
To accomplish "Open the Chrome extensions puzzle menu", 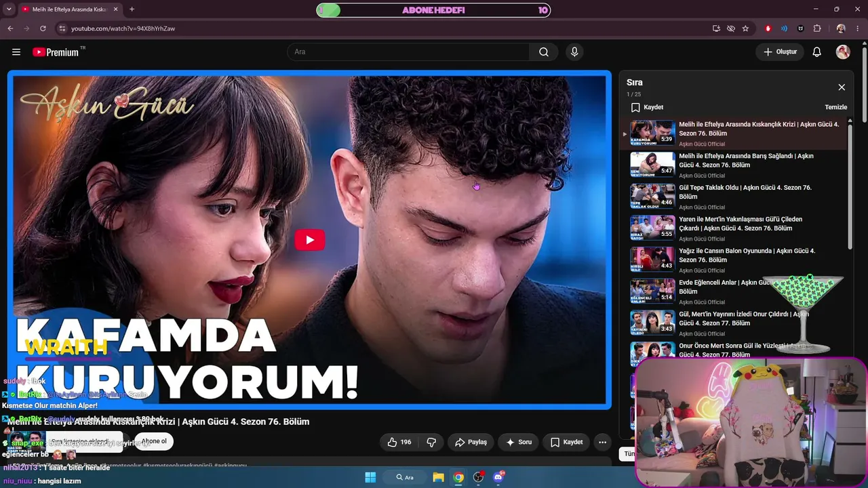I will coord(817,28).
